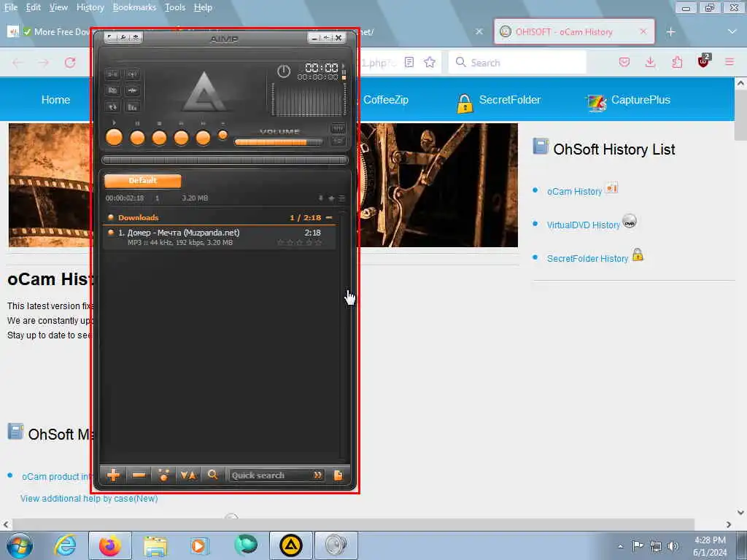747x560 pixels.
Task: Click the Downloads group header
Action: point(219,217)
